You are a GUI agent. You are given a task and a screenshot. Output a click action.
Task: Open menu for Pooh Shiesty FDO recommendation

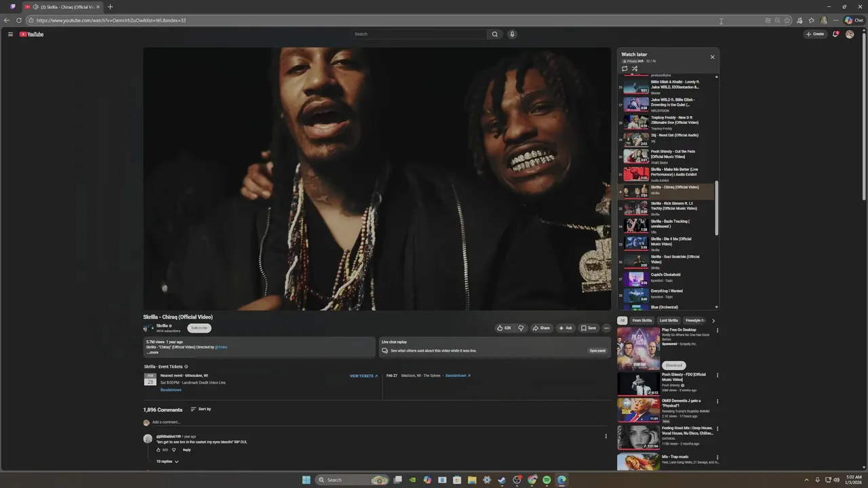717,375
